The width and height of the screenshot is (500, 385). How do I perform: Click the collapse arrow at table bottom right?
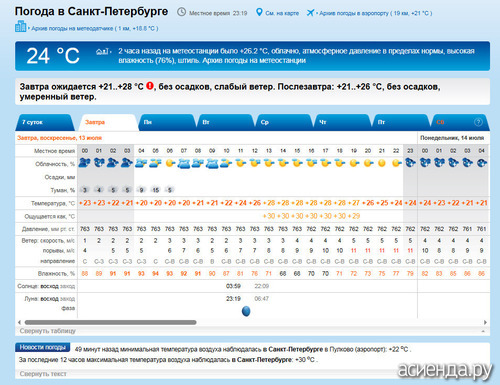(483, 331)
